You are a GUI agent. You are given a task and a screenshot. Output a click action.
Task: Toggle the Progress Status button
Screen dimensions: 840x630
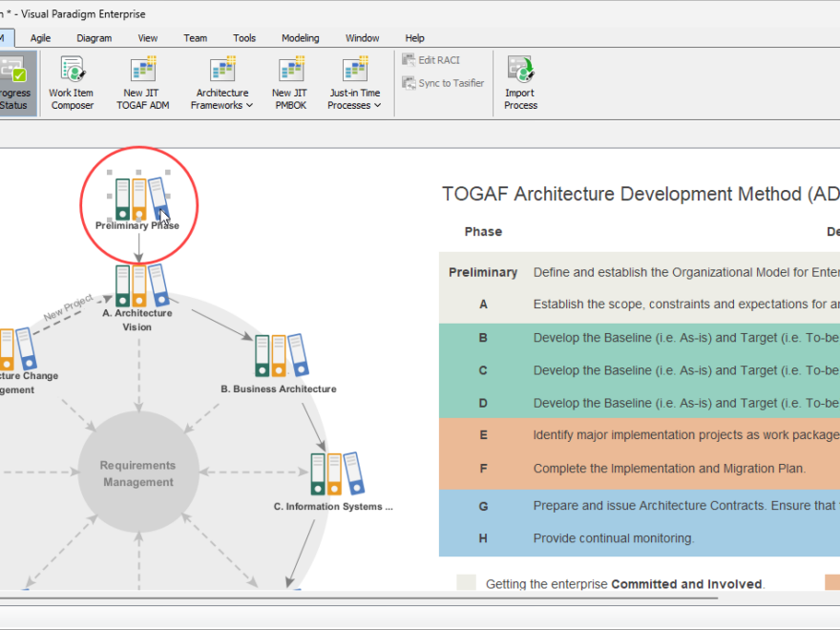click(14, 81)
